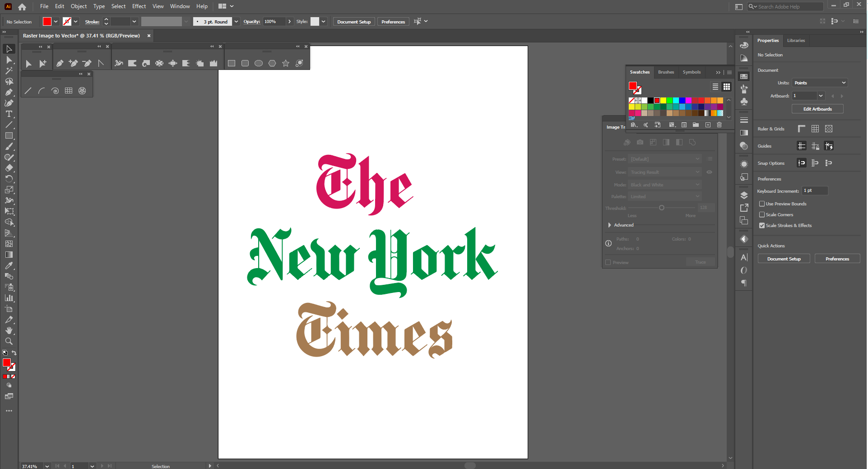Image resolution: width=868 pixels, height=469 pixels.
Task: Select the Spiral tool
Action: tap(55, 91)
